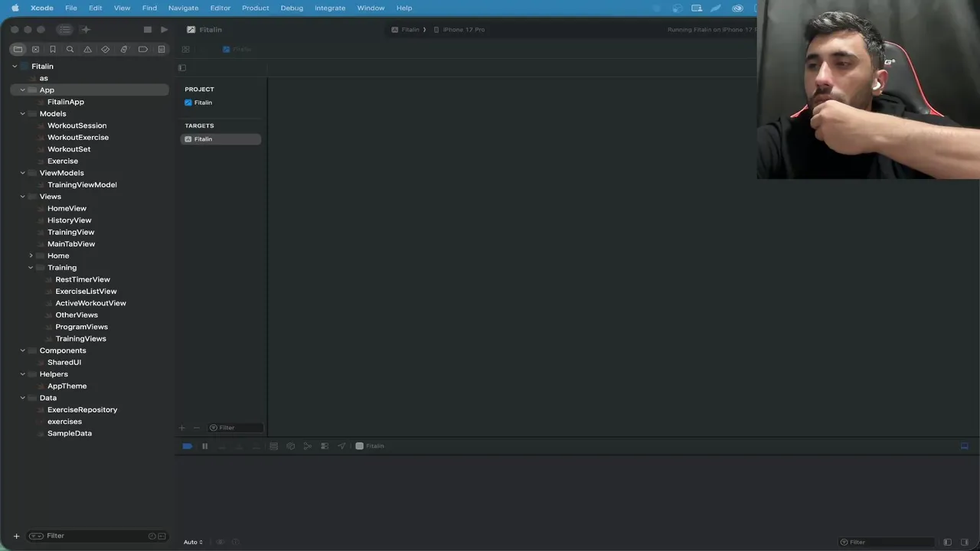
Task: Open Environment Overrides in debug bar
Action: (x=325, y=446)
